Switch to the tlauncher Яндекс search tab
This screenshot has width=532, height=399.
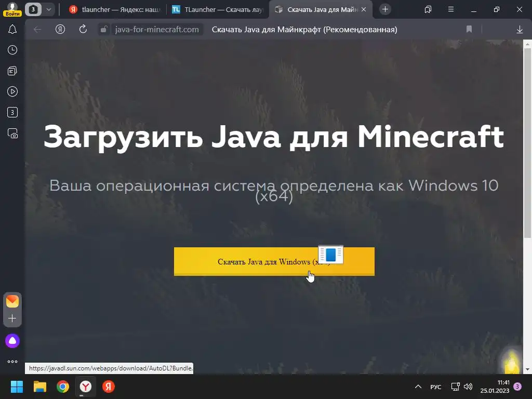[x=115, y=9]
